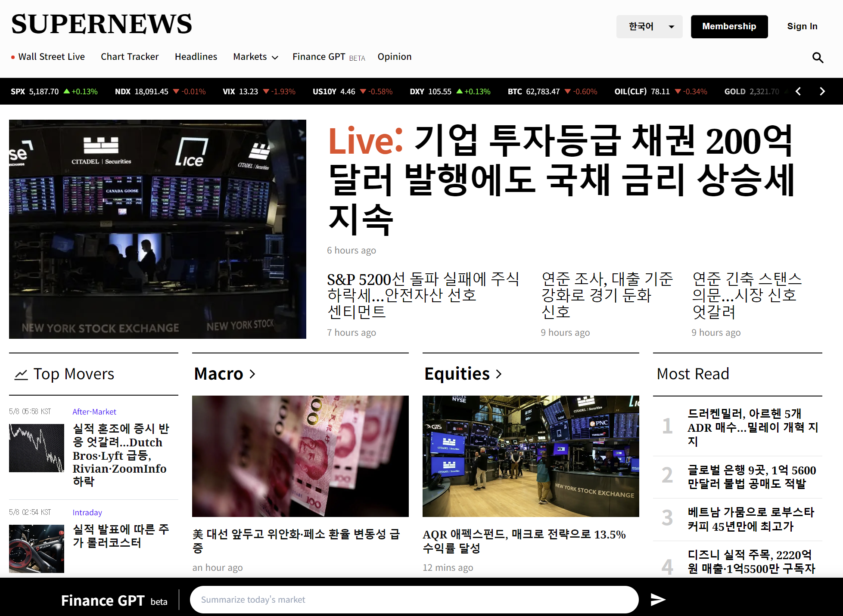Open the Intraday Peloton bike thumbnail

pyautogui.click(x=37, y=549)
